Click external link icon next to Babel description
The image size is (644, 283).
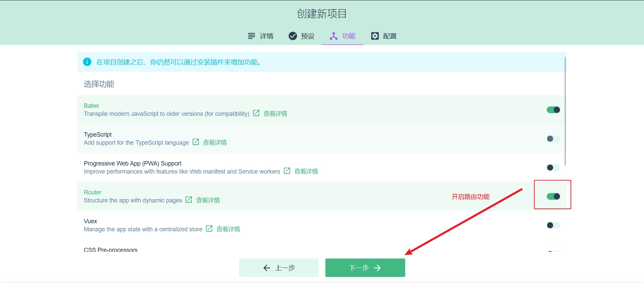256,113
